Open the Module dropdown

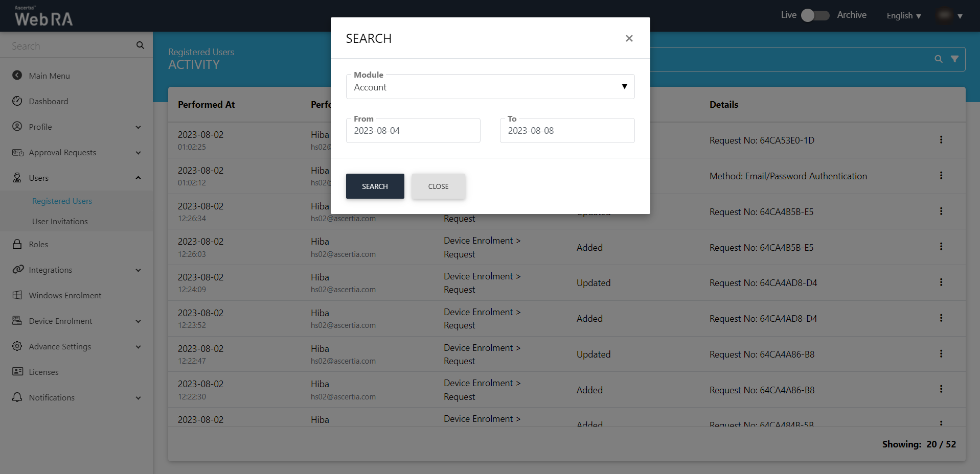coord(490,87)
